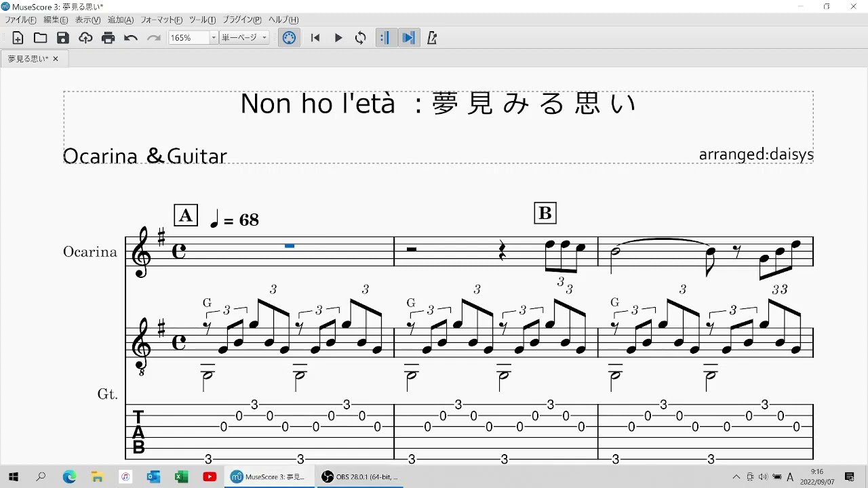Rewind playback to the start
Image resolution: width=868 pixels, height=488 pixels.
315,38
